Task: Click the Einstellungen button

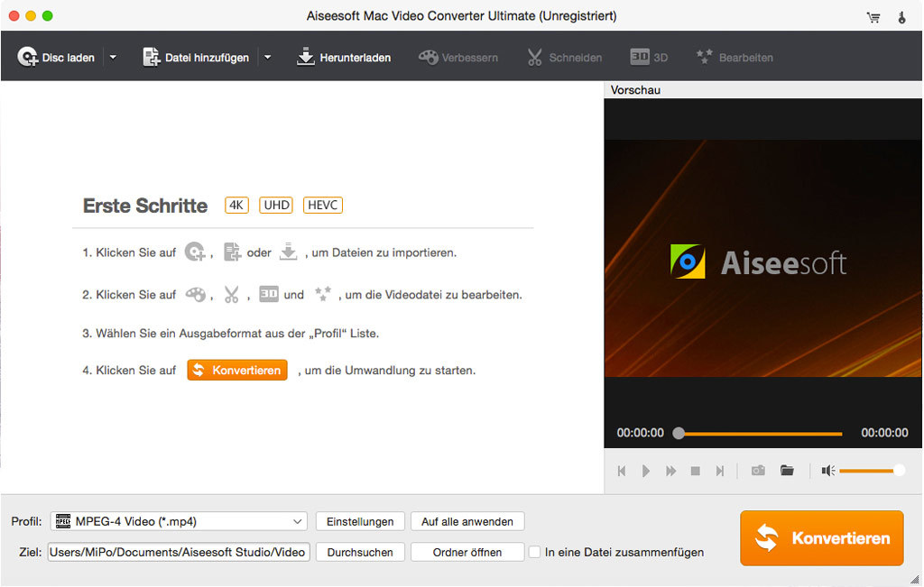Action: 360,522
